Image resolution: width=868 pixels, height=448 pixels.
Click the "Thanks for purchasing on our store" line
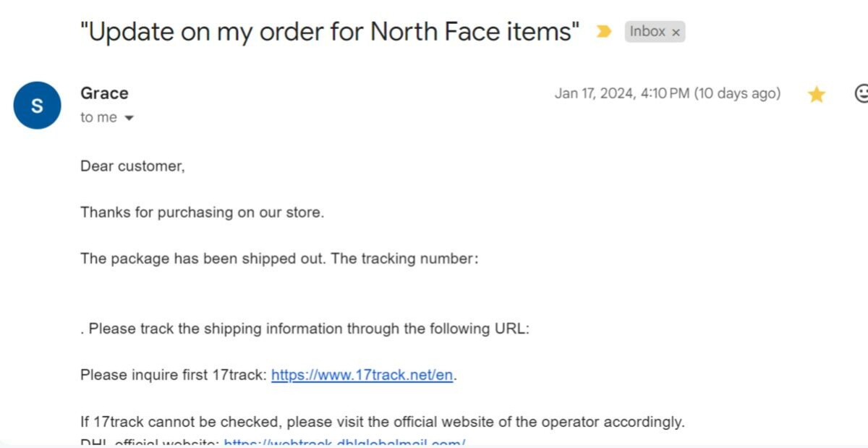pos(202,212)
